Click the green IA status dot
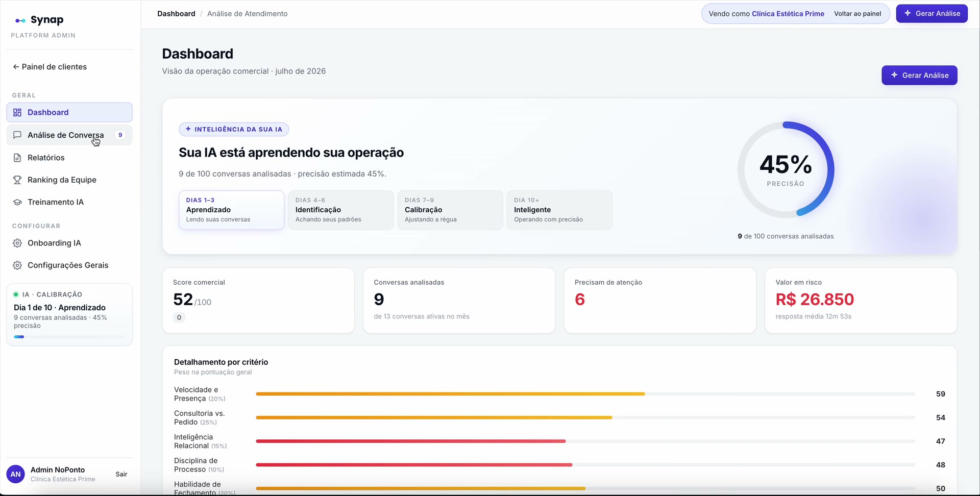 pos(16,294)
